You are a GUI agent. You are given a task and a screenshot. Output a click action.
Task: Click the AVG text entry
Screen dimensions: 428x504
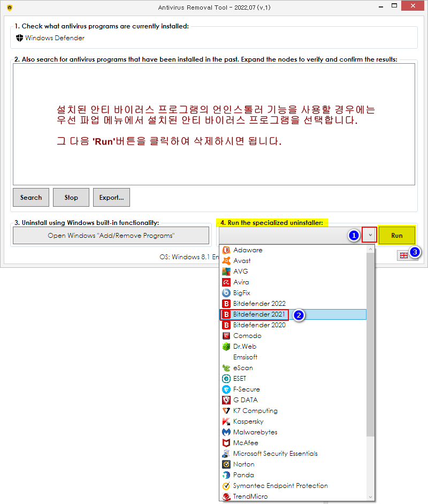[241, 272]
